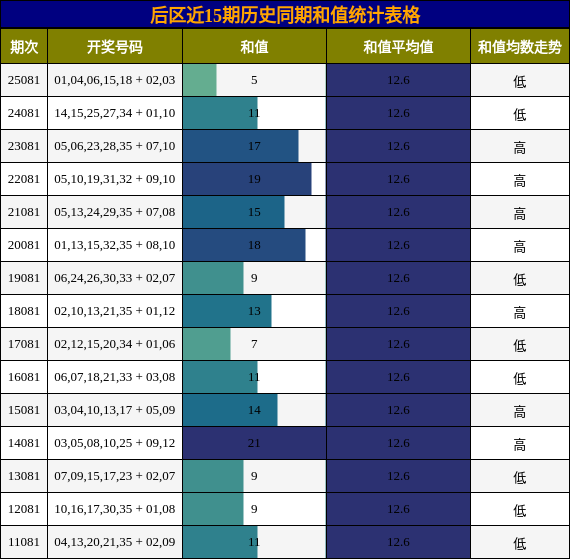The image size is (570, 559).
Task: Select period number 22081
Action: [x=24, y=179]
